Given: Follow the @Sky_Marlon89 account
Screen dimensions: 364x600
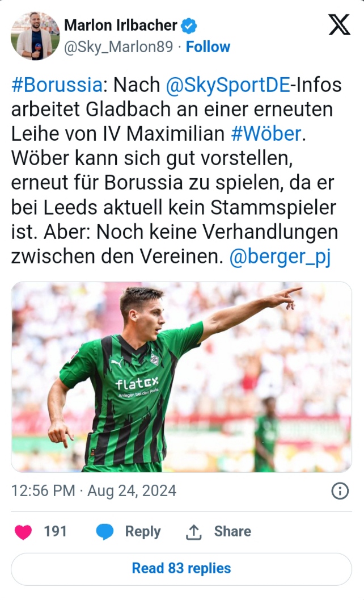Looking at the screenshot, I should pos(208,47).
